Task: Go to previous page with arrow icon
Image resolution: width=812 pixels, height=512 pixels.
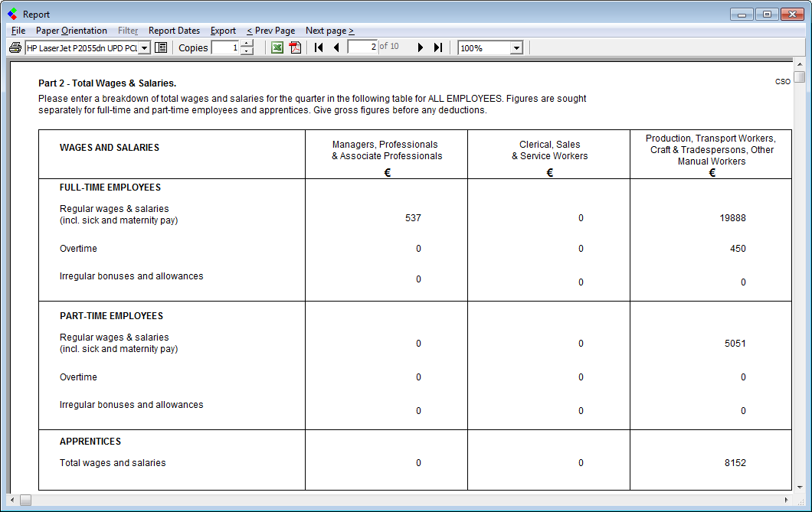Action: [336, 47]
